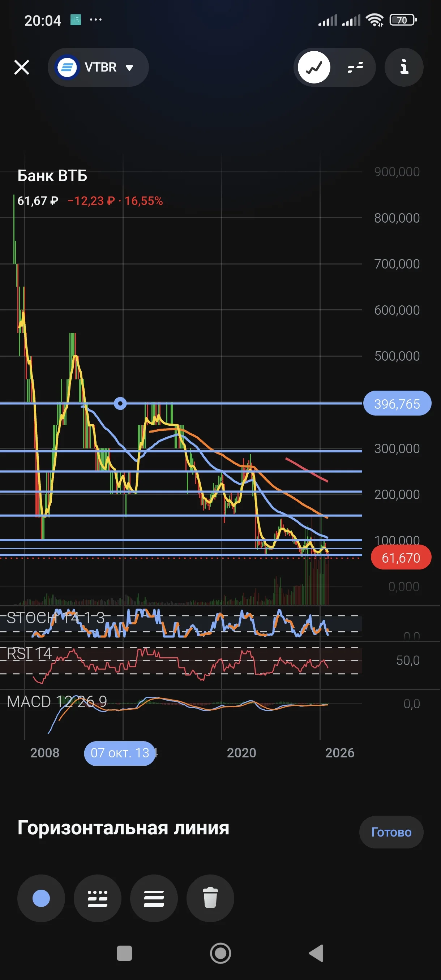Screen dimensions: 441x980
Task: Tap the 700,000 price axis label
Action: click(397, 264)
